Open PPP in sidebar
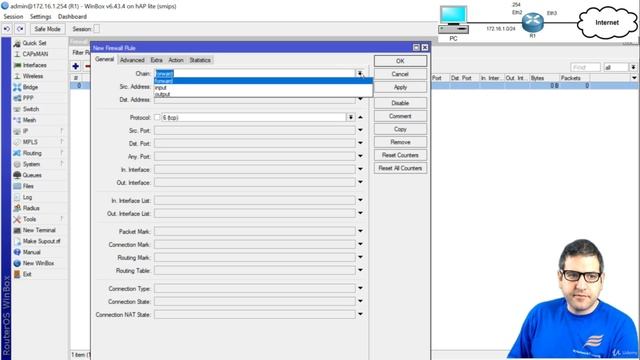Screen dimensions: 640x360 click(28, 98)
